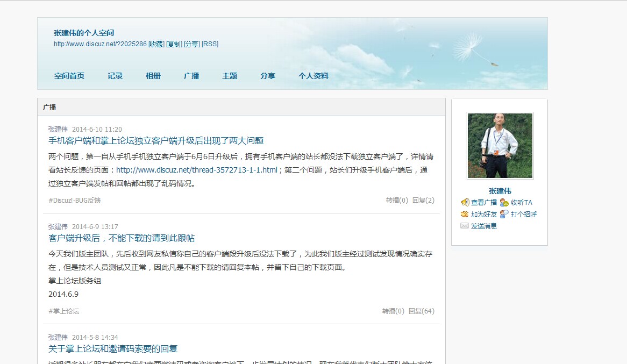Click the handshake 加为好友 icon
627x364 pixels.
pyautogui.click(x=465, y=214)
